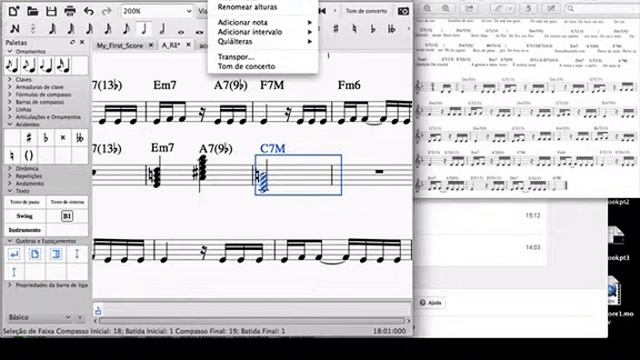Screen dimensions: 640x360
Task: Pick the flat in Acidentes palette
Action: (46, 138)
